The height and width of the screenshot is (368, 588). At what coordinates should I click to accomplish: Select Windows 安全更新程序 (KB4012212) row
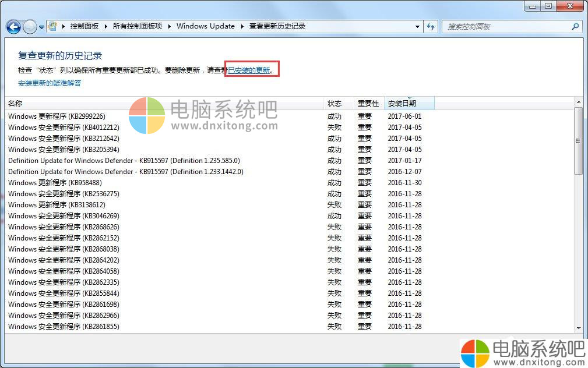(288, 128)
